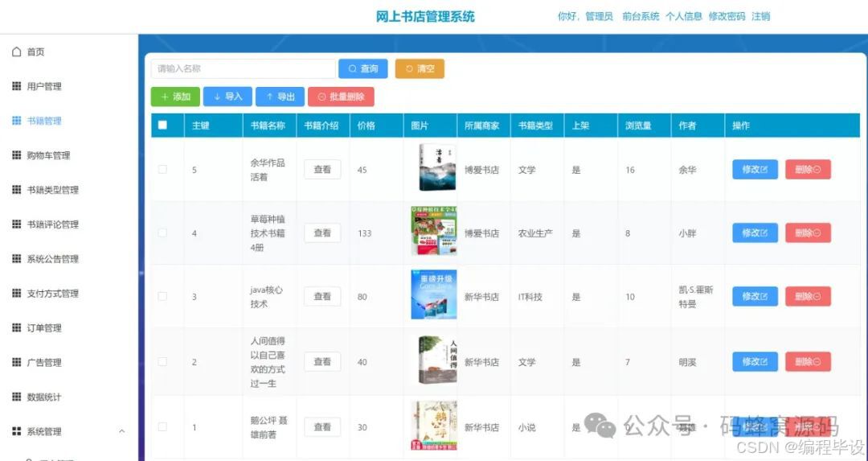Click the grid icon next to 书籍评论管理
This screenshot has width=868, height=461.
point(17,224)
